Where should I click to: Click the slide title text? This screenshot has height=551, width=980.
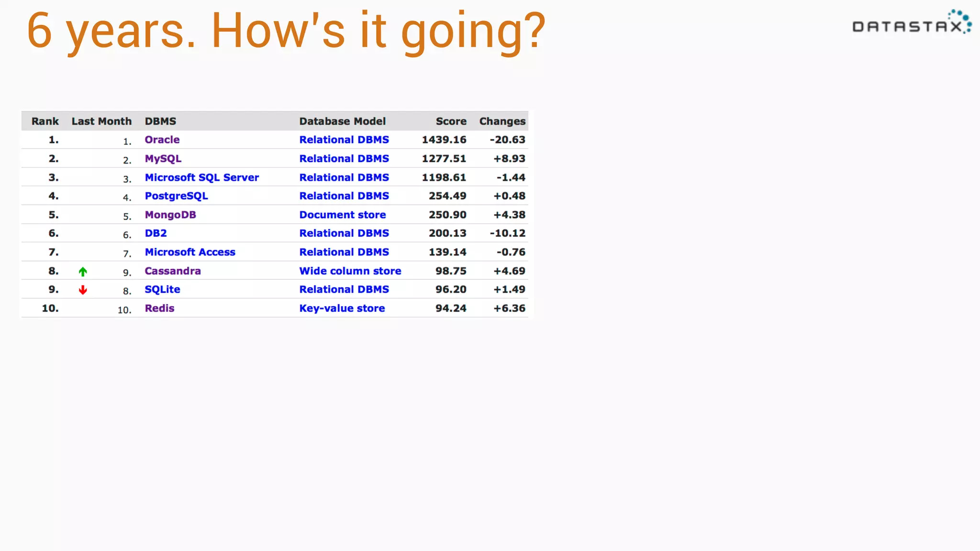coord(286,32)
